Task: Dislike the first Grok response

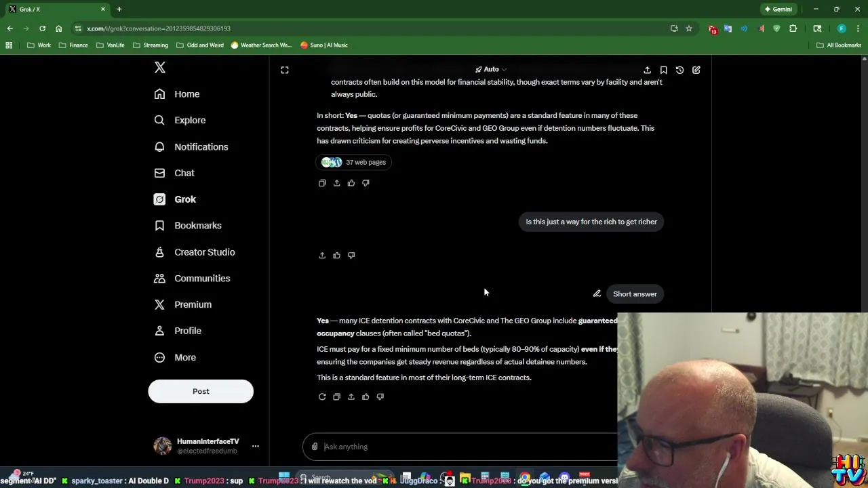Action: (366, 183)
